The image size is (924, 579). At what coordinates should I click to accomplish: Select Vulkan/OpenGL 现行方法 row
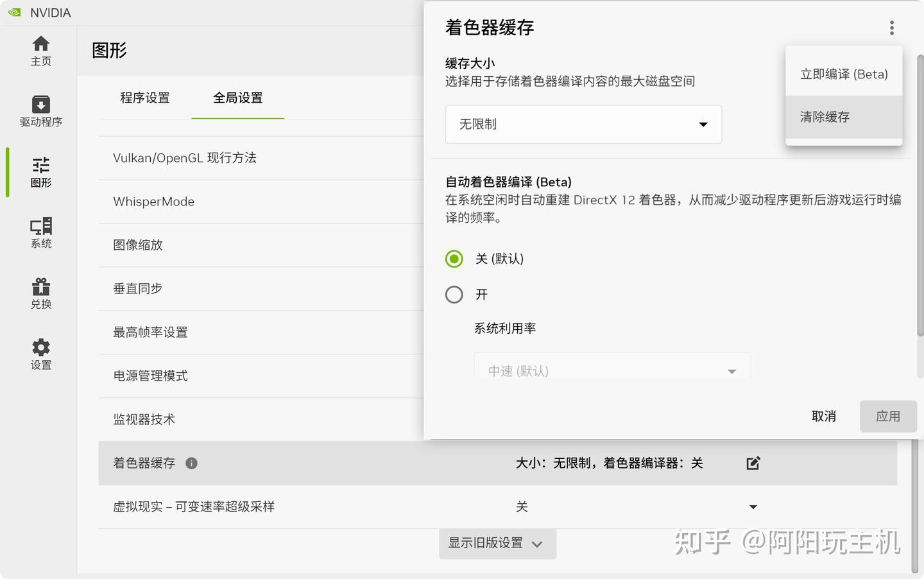click(x=261, y=158)
